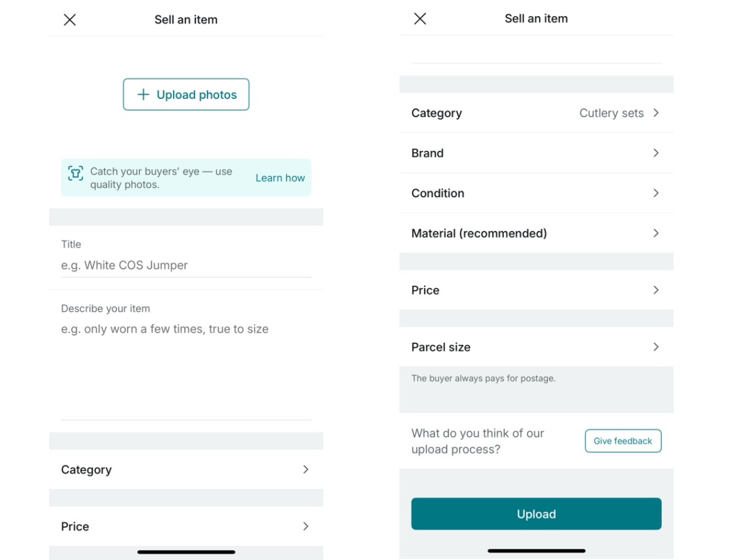Tap the Brand row chevron arrow
The height and width of the screenshot is (560, 747).
click(655, 153)
